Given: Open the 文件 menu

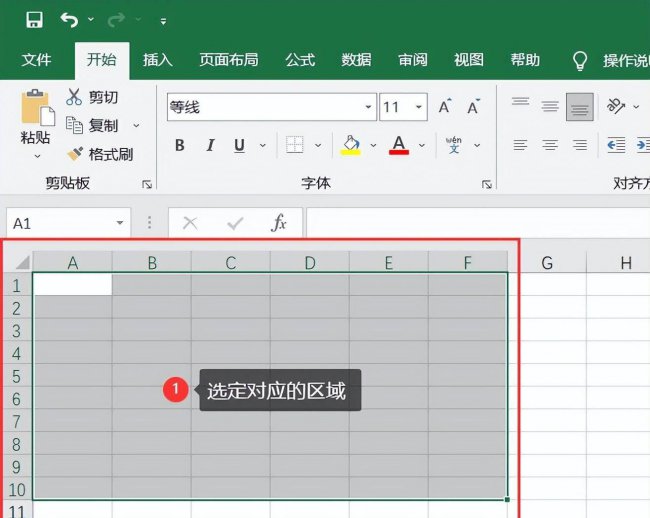Looking at the screenshot, I should pos(36,60).
